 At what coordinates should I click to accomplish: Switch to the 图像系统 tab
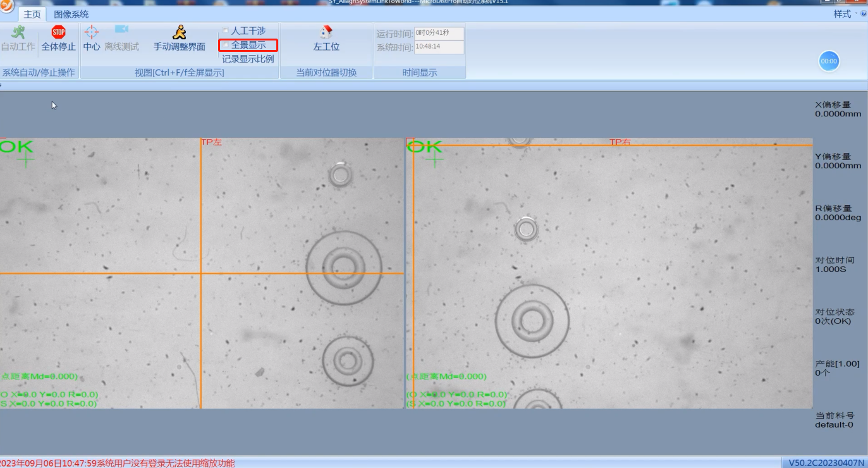point(71,14)
